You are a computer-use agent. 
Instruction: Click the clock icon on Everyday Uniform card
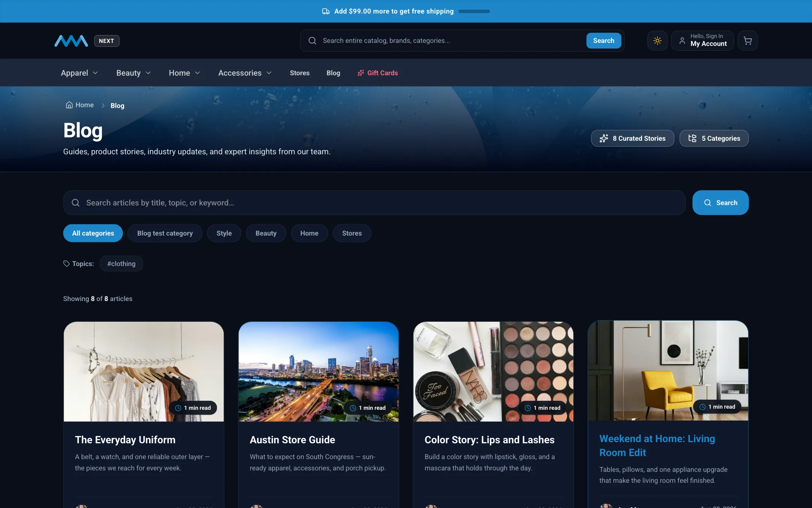click(x=178, y=408)
